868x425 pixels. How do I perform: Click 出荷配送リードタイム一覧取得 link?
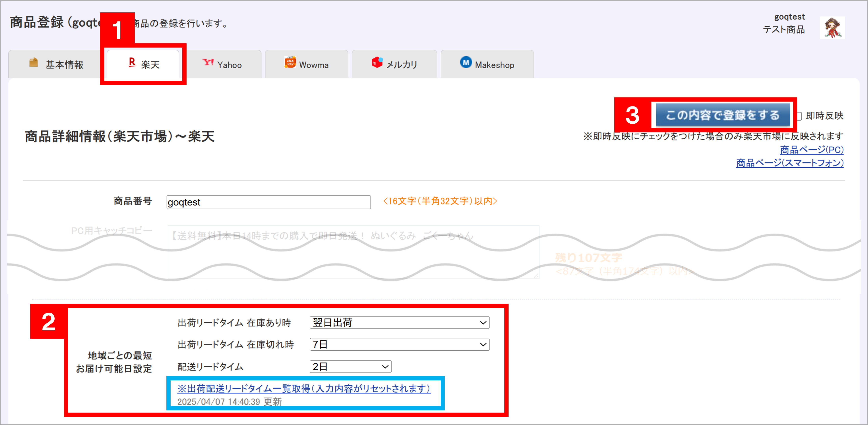304,389
